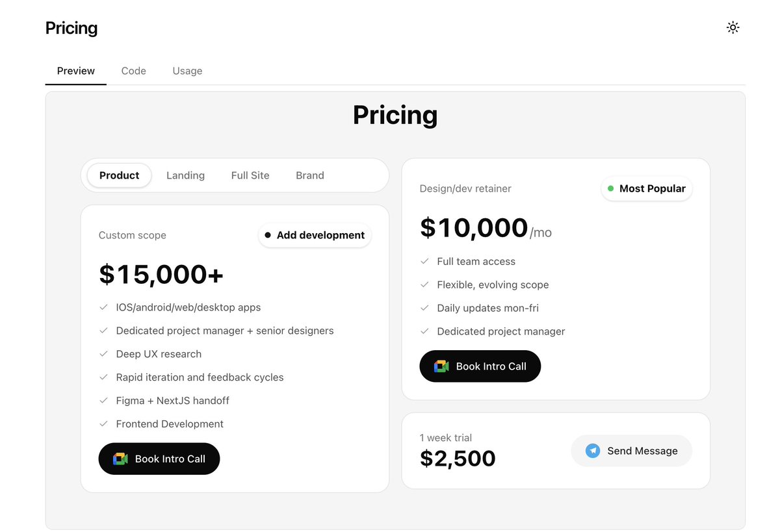780x532 pixels.
Task: Click the Google Meet icon in Custom scope card
Action: pos(120,459)
